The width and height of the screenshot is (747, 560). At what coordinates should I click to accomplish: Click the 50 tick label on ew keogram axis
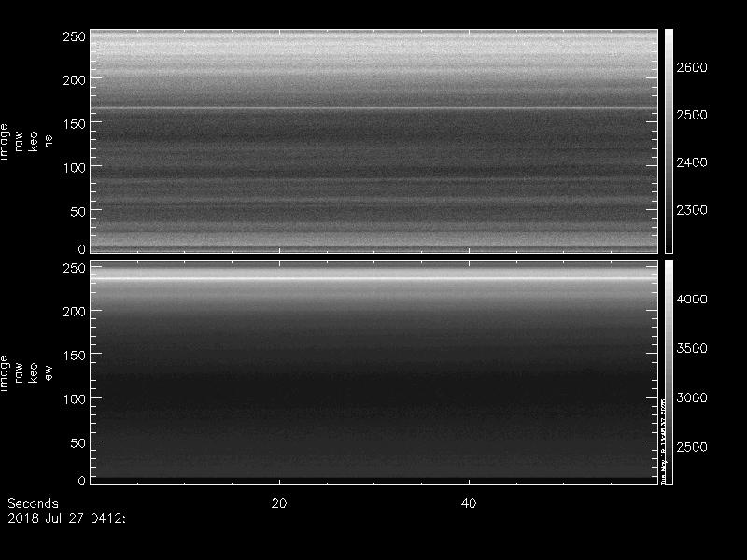[x=78, y=442]
